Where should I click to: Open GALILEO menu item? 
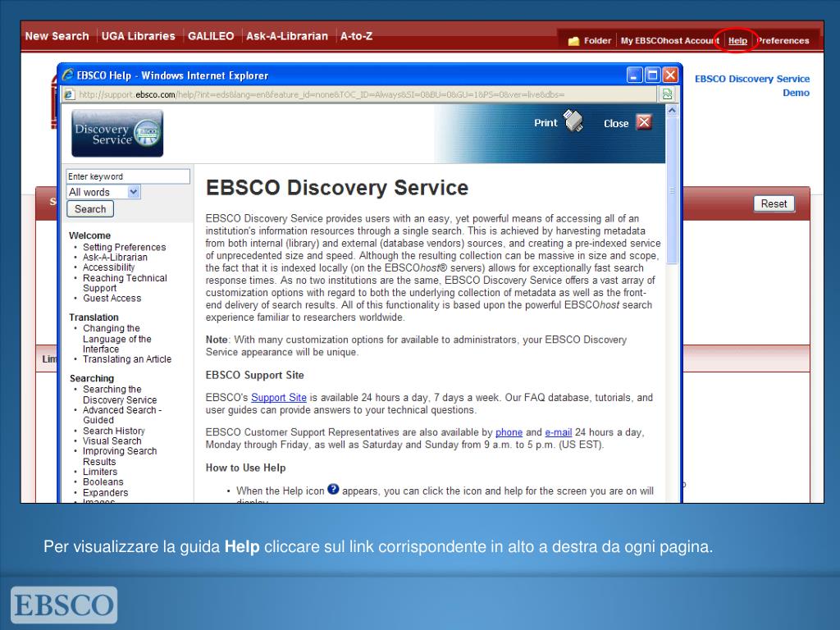click(x=211, y=36)
